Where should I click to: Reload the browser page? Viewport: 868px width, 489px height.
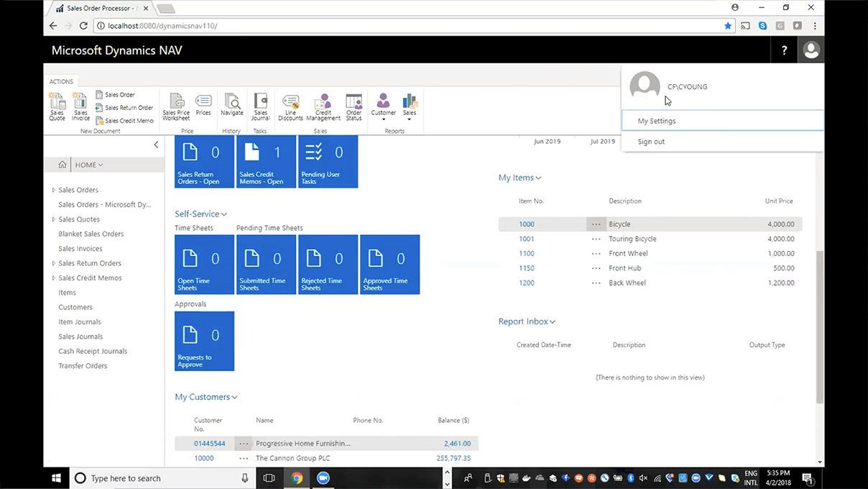83,26
